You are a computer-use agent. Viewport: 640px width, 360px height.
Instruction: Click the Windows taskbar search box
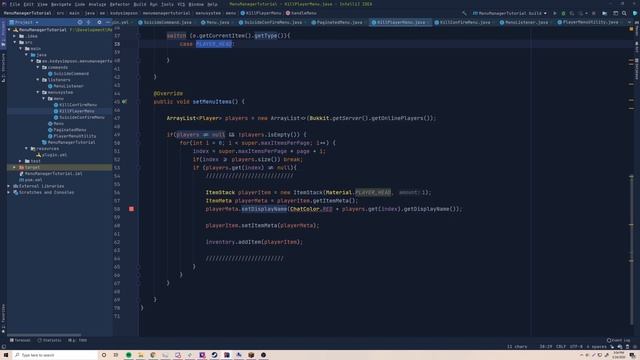click(55, 355)
